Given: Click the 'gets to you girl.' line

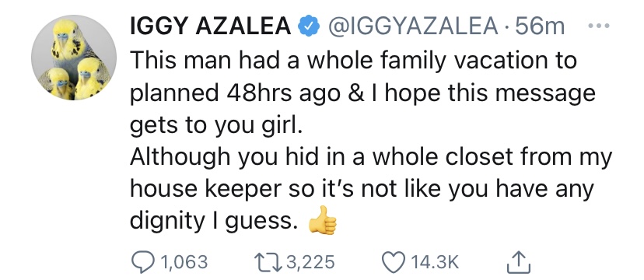Looking at the screenshot, I should coord(216,126).
